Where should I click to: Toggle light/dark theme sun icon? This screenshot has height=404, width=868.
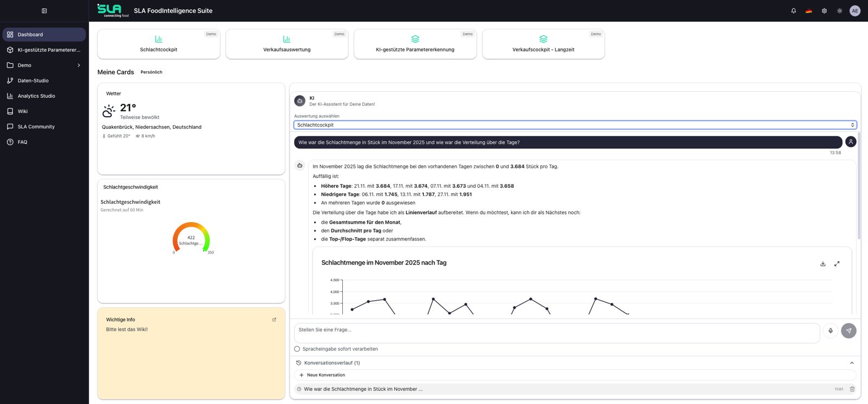pos(840,11)
